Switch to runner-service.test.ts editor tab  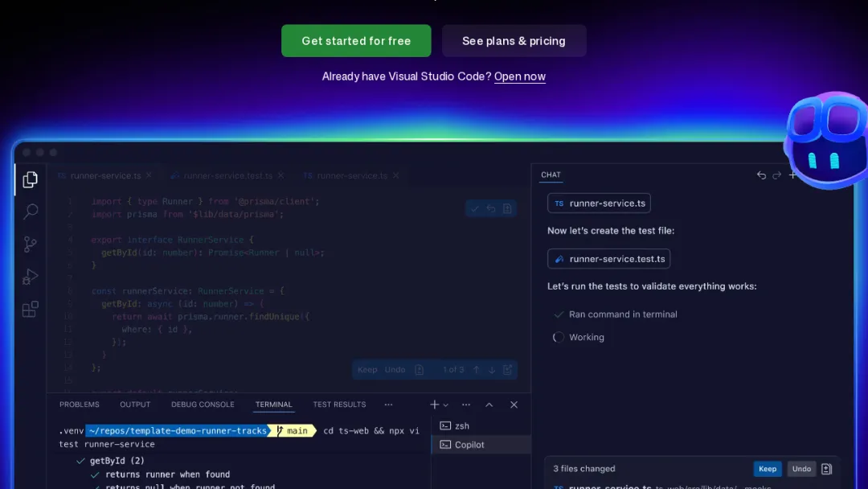pyautogui.click(x=227, y=175)
